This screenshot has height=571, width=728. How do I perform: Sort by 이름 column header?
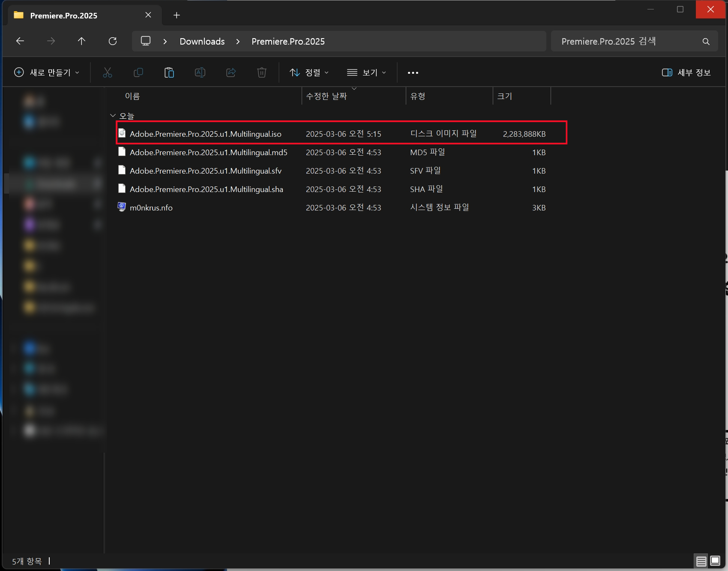[x=132, y=96]
